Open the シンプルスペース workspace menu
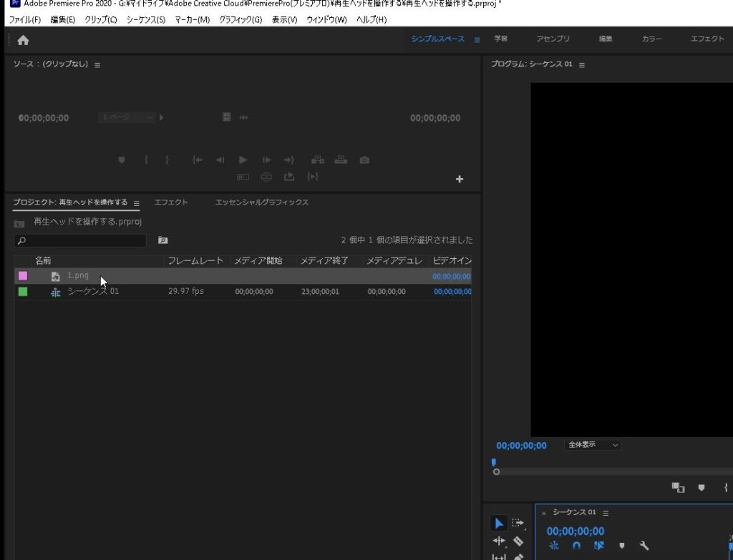This screenshot has height=560, width=733. [x=477, y=39]
